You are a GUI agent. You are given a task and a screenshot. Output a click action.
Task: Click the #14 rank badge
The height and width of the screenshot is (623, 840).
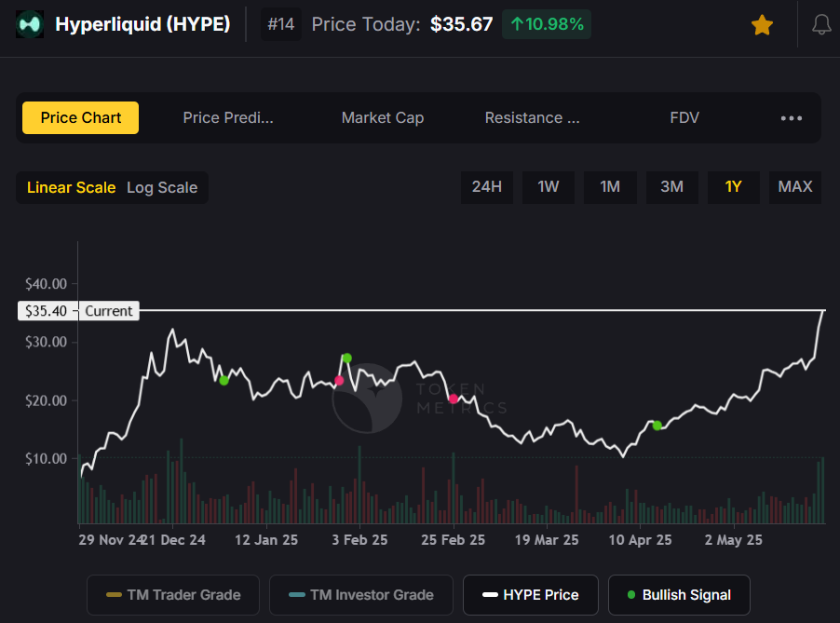(x=280, y=24)
